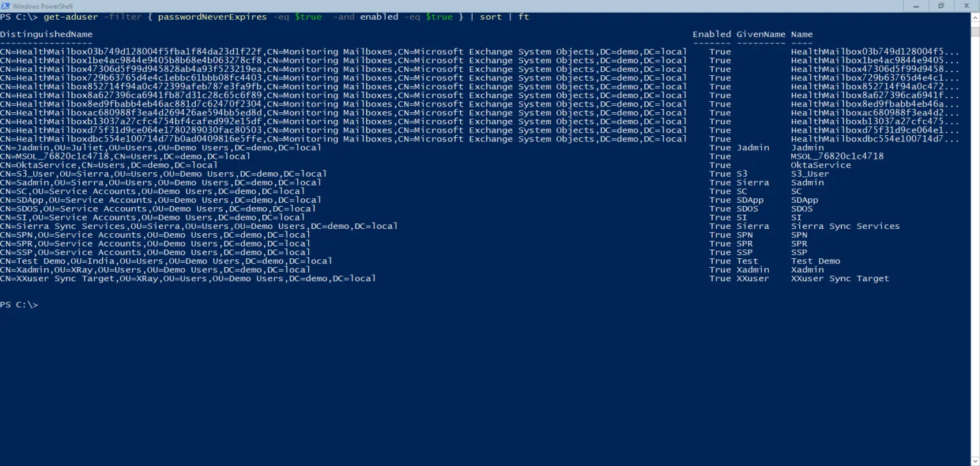The height and width of the screenshot is (466, 980).
Task: Close the Windows PowerShell console
Action: pos(967,6)
